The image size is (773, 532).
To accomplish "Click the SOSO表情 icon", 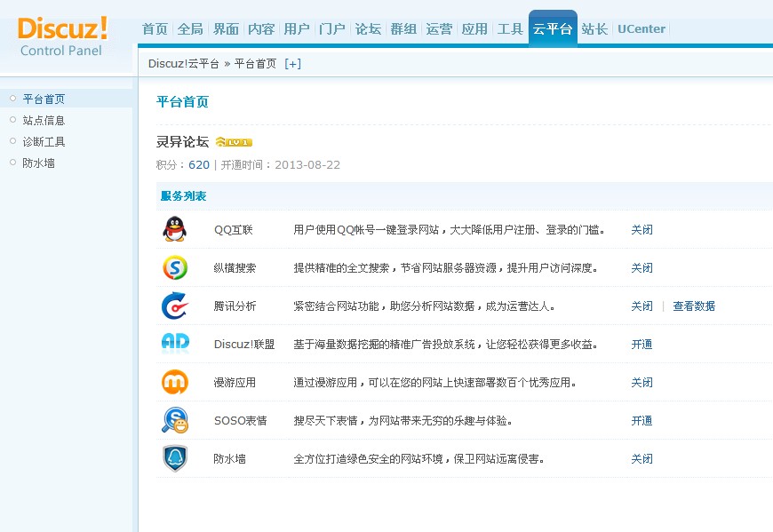I will (x=174, y=420).
